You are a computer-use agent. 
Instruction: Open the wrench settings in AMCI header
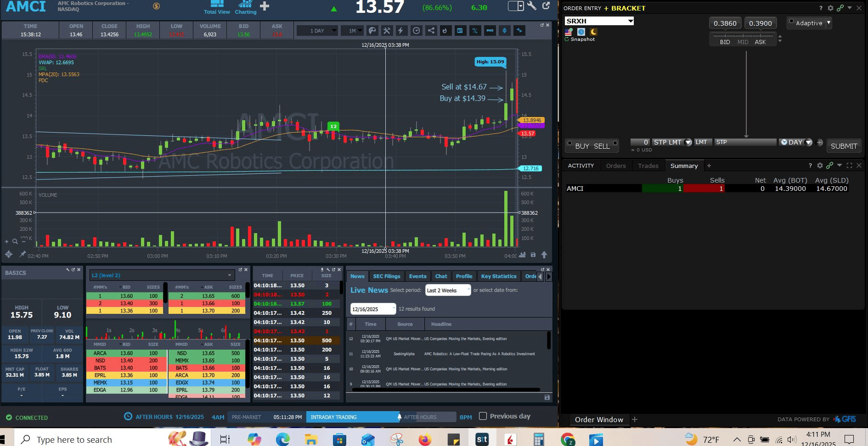(x=532, y=6)
